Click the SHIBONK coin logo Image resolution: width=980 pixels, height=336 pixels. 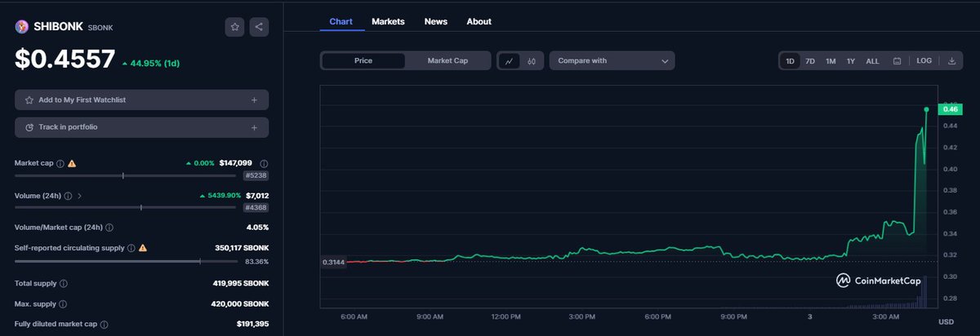(x=22, y=27)
